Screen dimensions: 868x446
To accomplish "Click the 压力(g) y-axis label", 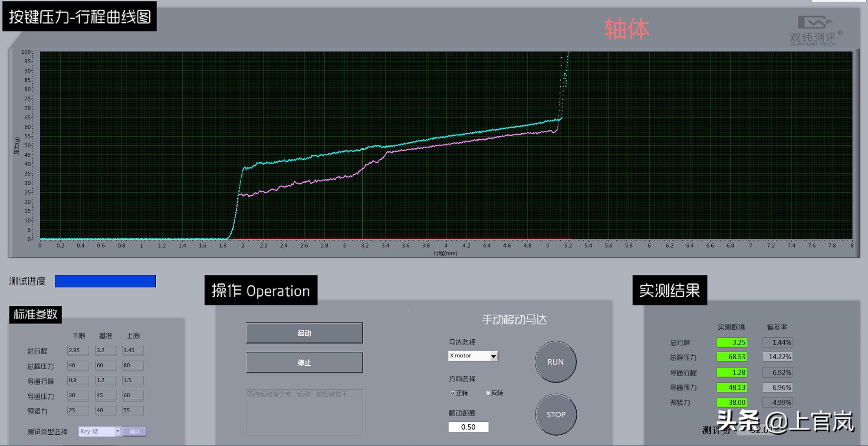I will [x=17, y=146].
